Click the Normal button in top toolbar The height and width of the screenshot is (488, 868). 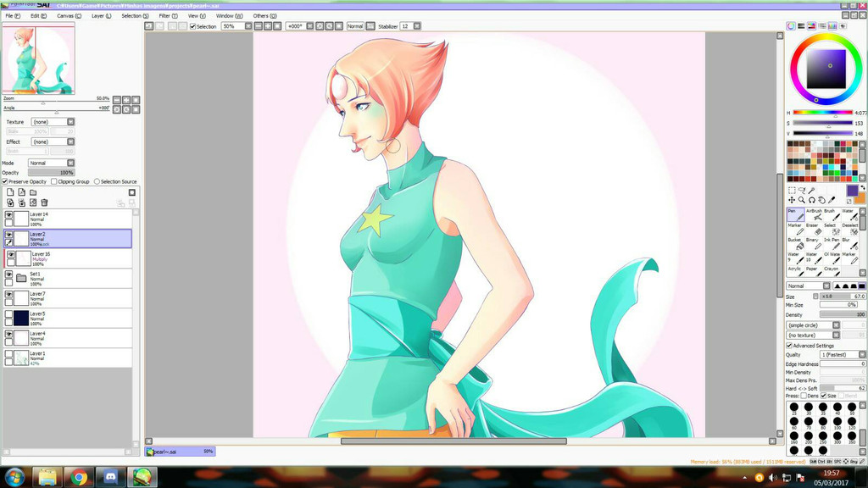point(355,26)
